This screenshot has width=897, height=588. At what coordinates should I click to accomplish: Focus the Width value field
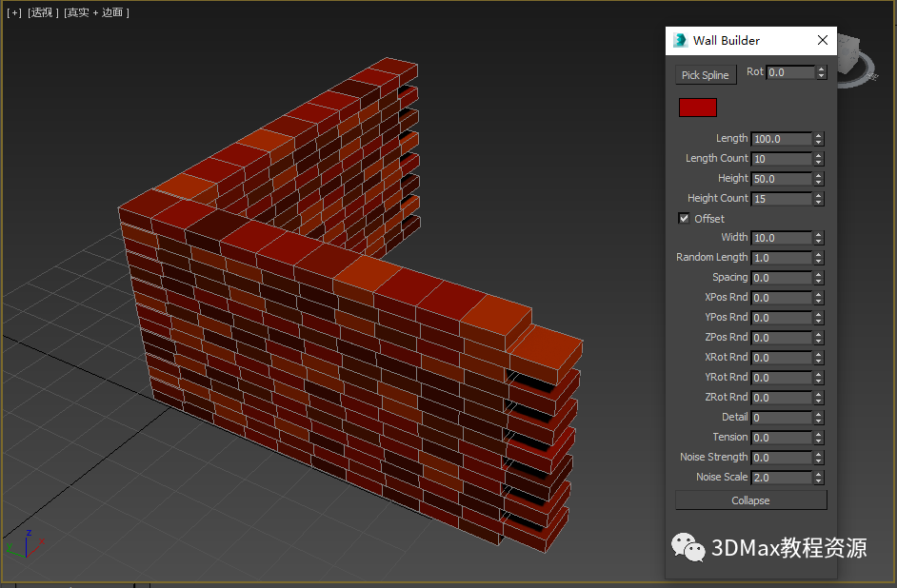(782, 238)
